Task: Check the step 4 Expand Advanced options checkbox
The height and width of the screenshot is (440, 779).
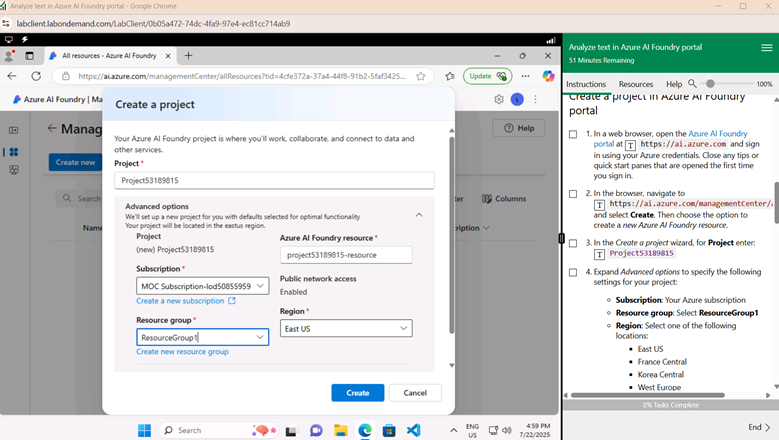Action: (573, 272)
